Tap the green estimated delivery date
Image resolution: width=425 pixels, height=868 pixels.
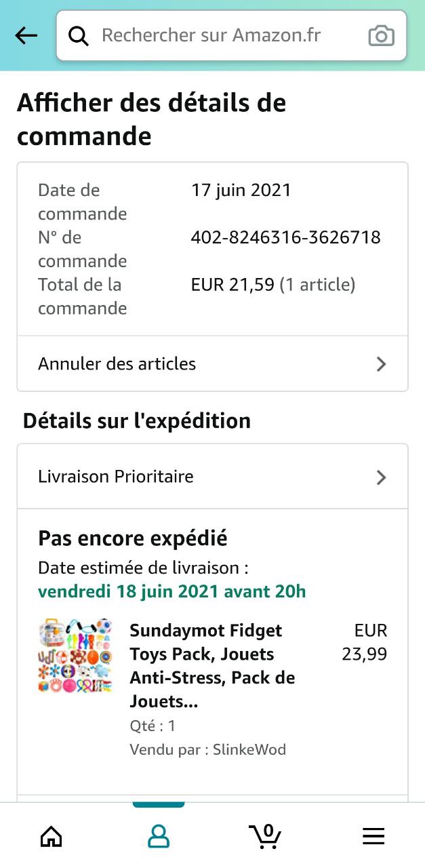(172, 591)
